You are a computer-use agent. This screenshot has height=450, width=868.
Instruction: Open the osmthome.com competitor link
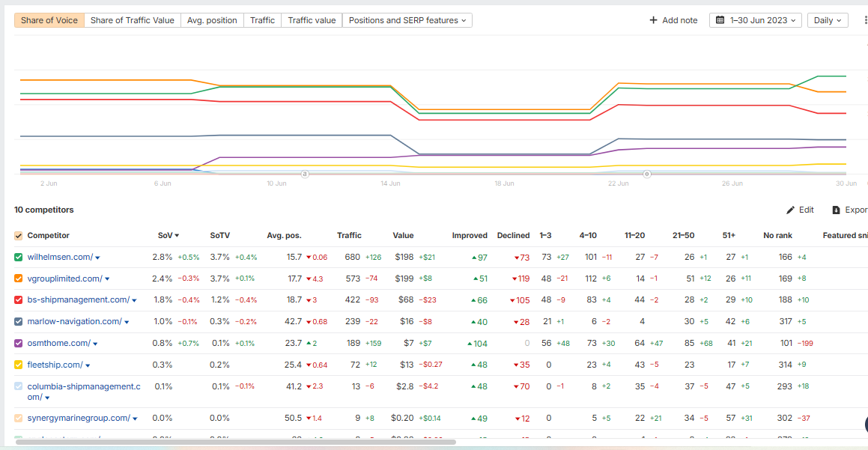tap(58, 343)
